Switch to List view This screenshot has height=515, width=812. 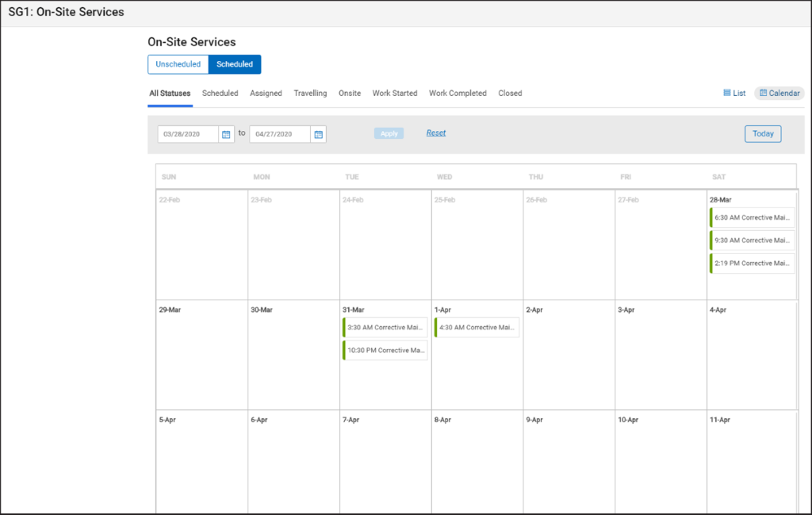click(x=734, y=94)
